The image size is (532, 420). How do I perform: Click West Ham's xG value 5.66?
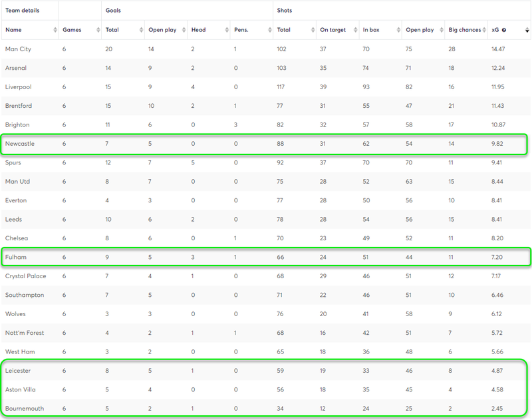(497, 351)
